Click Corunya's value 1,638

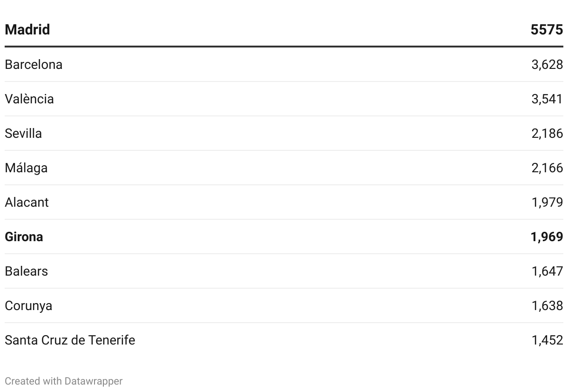coord(547,305)
